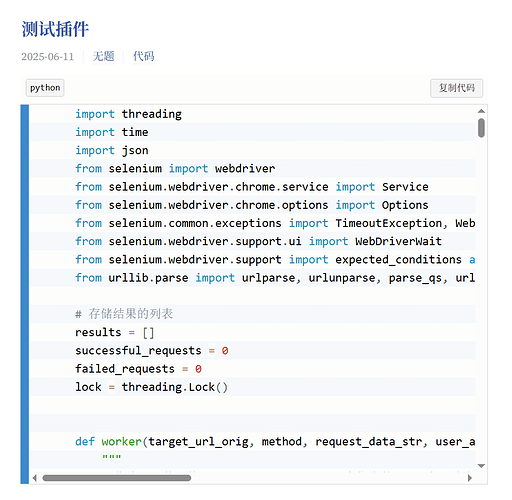Click the line 'successful_requests = 0'
The image size is (512, 500).
pyautogui.click(x=152, y=351)
